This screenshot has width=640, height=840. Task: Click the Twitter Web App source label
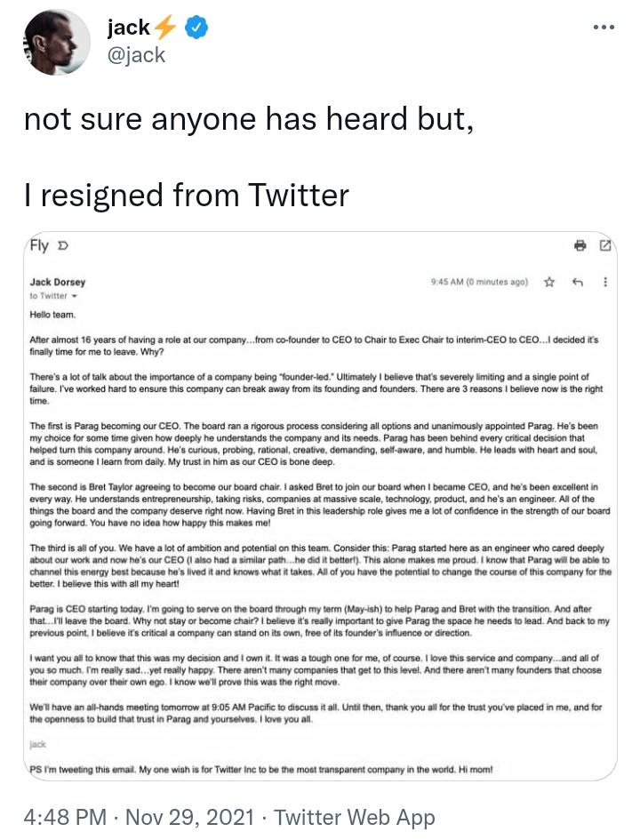coord(354,817)
